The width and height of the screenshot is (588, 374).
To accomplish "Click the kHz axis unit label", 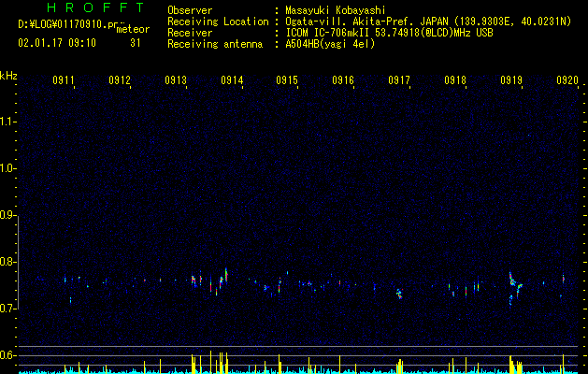I will 8,76.
